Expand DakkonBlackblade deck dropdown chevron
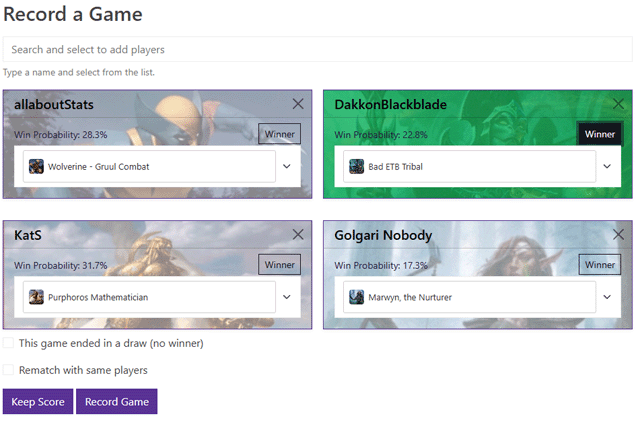Viewport: 640px width, 427px height. (x=607, y=167)
